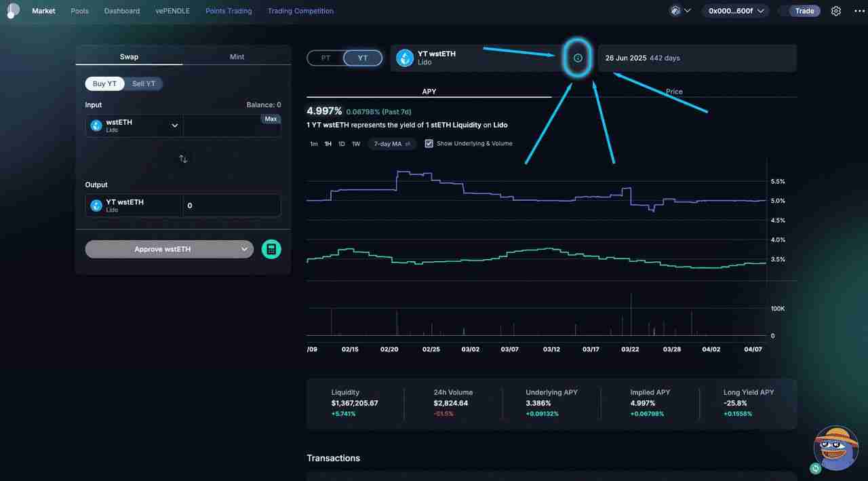Switch to the Mint tab
The image size is (868, 481).
[237, 56]
